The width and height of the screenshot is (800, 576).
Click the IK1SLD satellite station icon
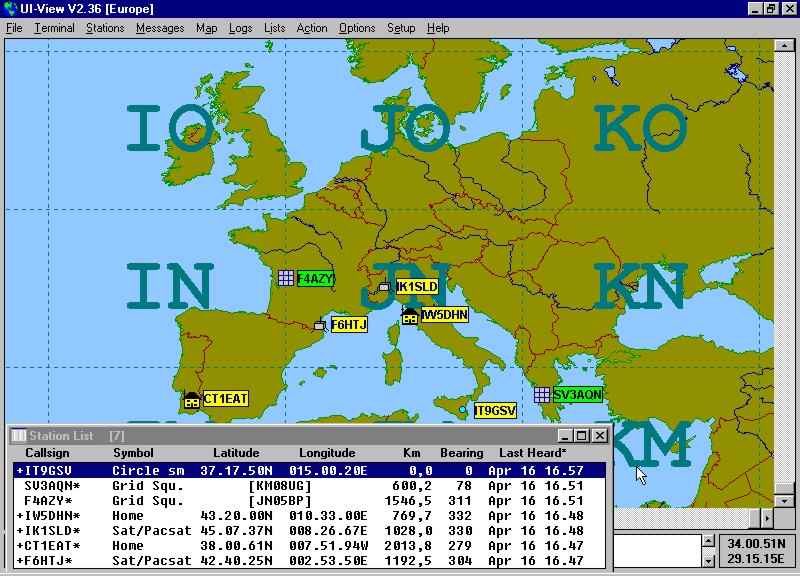(385, 287)
